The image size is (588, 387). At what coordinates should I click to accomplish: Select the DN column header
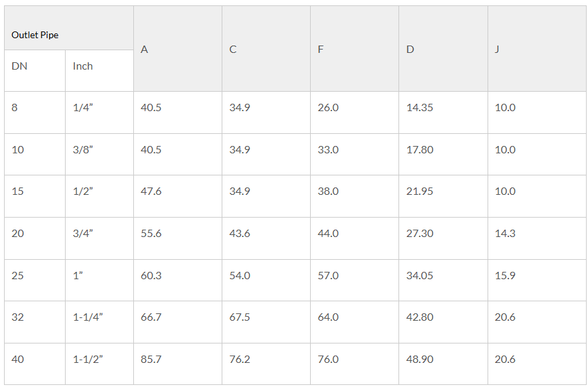click(35, 70)
